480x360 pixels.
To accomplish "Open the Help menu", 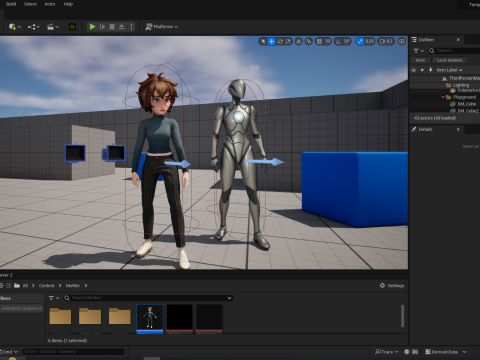I will click(x=68, y=4).
